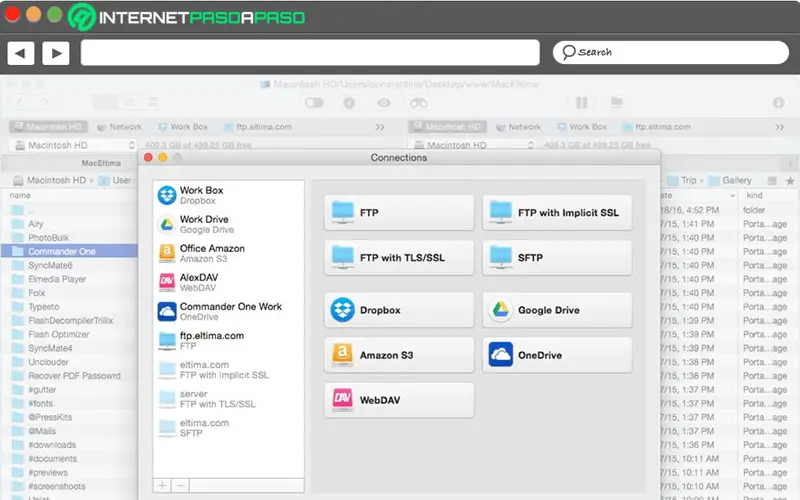
Task: Click the plus button under connections list
Action: (162, 485)
